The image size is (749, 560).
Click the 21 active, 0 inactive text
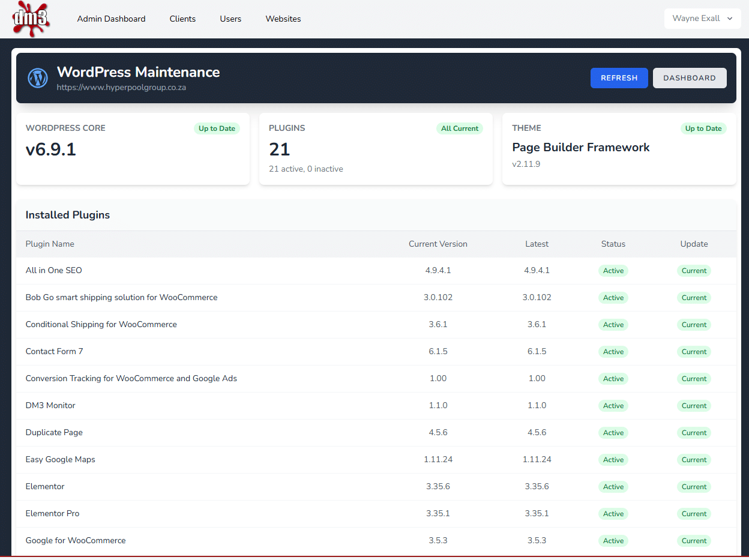(x=306, y=169)
